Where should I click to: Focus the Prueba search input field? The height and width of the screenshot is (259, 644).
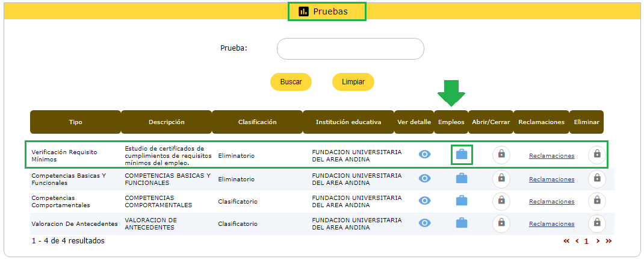[x=350, y=49]
